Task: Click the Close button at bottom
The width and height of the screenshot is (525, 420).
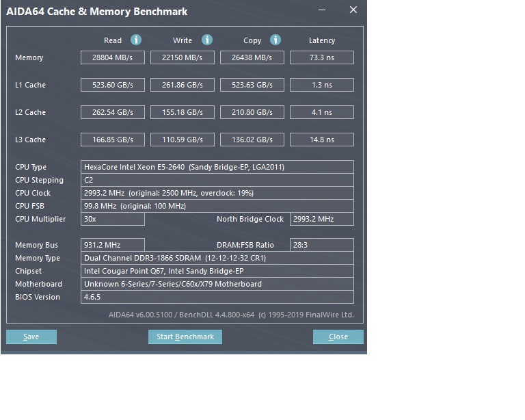Action: point(338,337)
